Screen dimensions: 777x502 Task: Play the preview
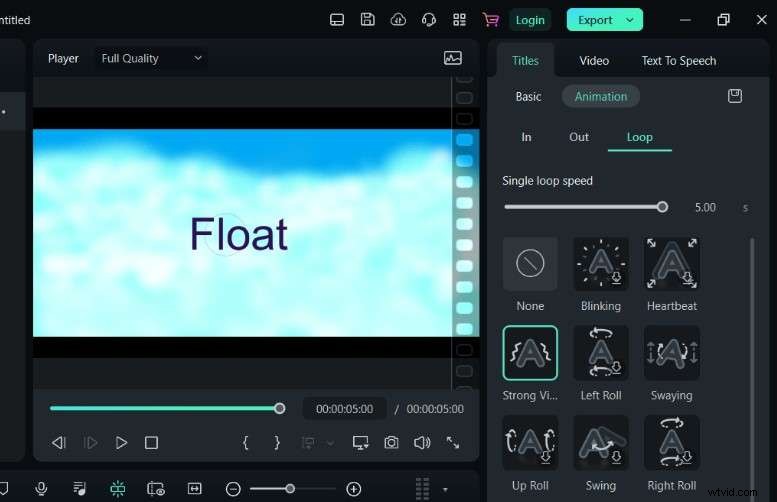coord(121,443)
